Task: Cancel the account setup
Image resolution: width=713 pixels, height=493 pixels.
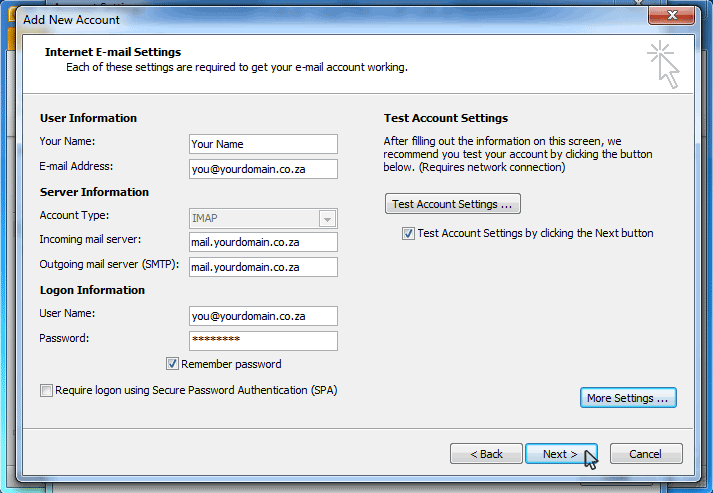Action: coord(645,454)
